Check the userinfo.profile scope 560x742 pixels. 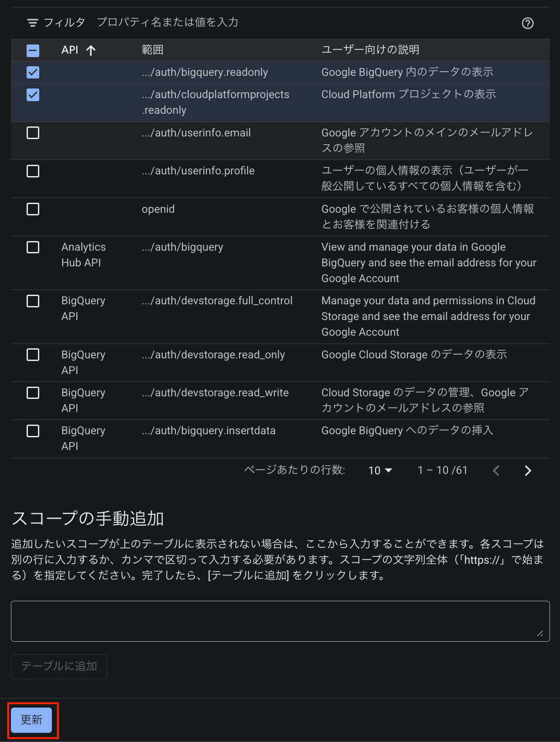pos(33,171)
